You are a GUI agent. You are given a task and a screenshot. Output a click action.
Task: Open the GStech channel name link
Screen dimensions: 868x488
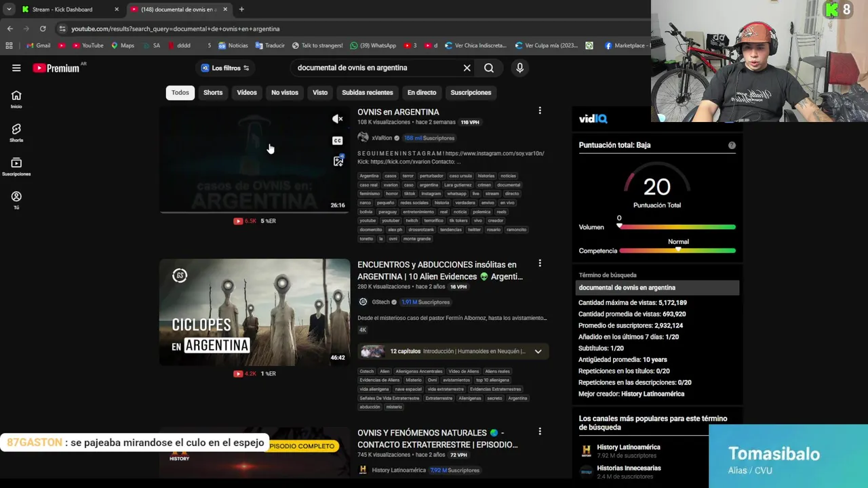click(380, 302)
